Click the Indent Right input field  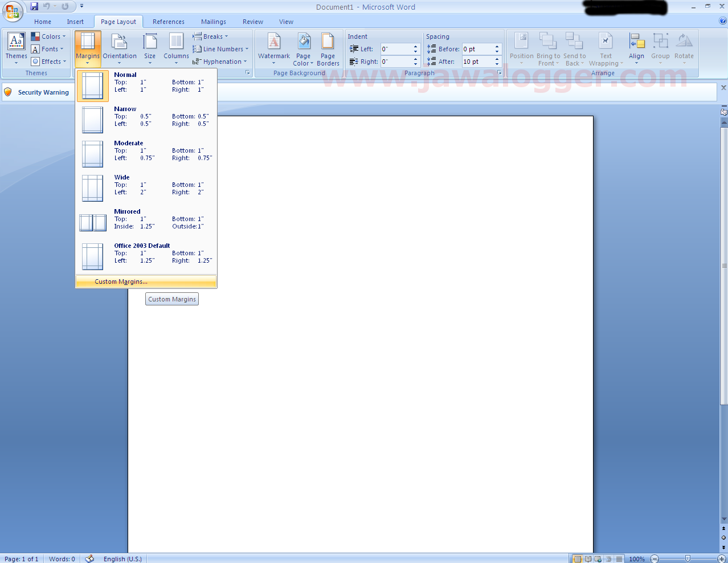396,62
